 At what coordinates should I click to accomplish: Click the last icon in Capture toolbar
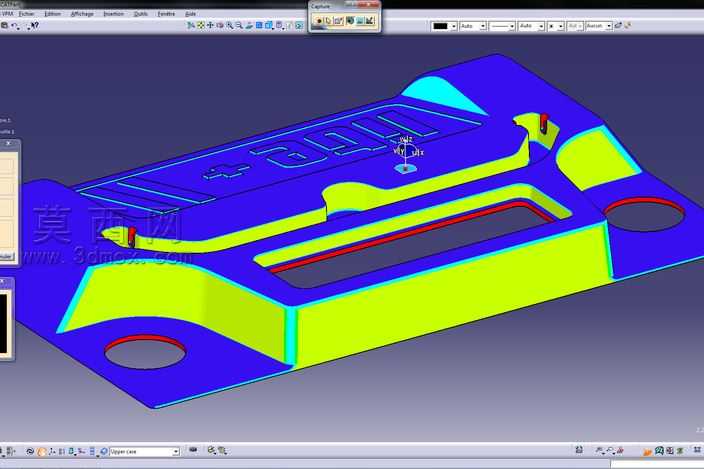[x=370, y=21]
